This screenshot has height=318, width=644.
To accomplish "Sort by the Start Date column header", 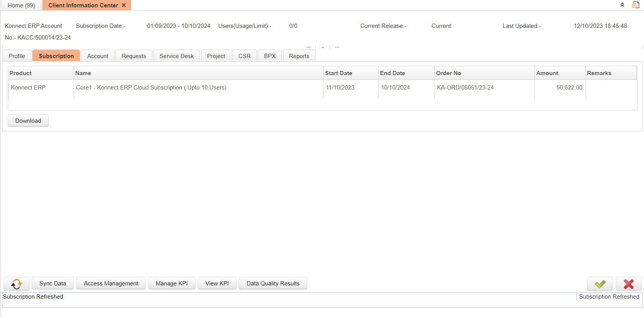I will click(x=339, y=73).
